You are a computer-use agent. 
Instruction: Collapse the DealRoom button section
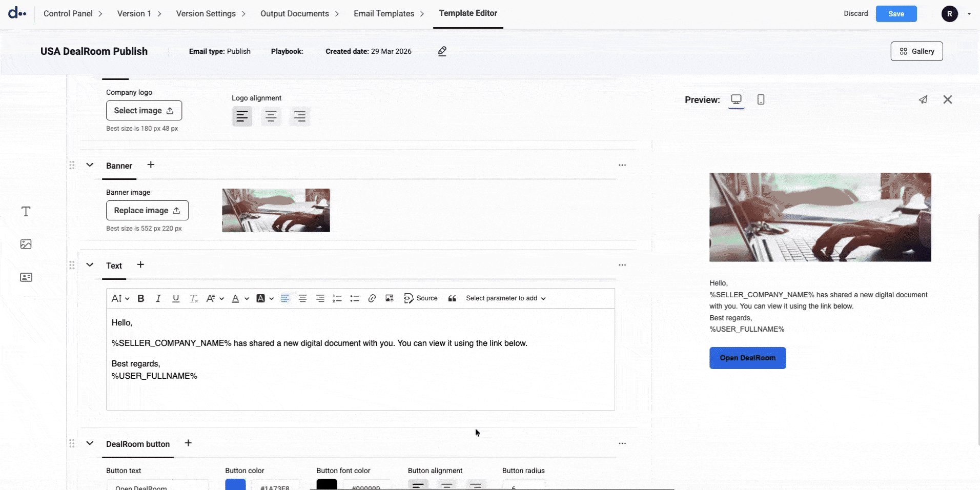(x=90, y=443)
